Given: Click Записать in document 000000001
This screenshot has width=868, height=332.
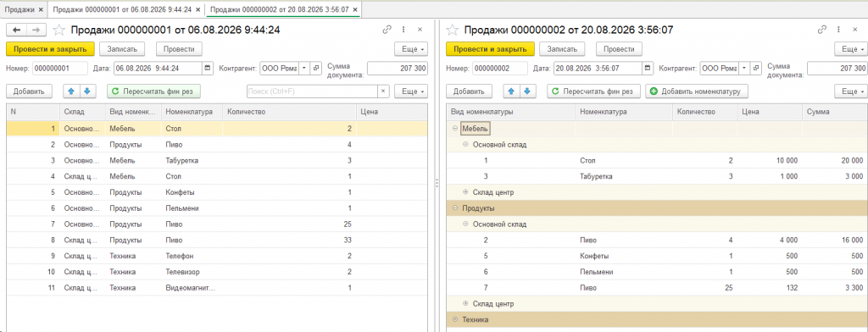Looking at the screenshot, I should [122, 49].
